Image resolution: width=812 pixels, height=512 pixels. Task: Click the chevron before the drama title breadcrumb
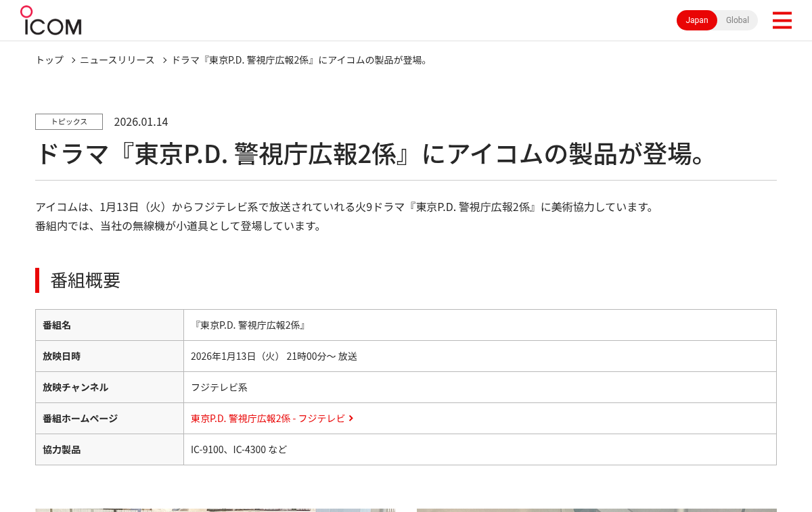[164, 60]
